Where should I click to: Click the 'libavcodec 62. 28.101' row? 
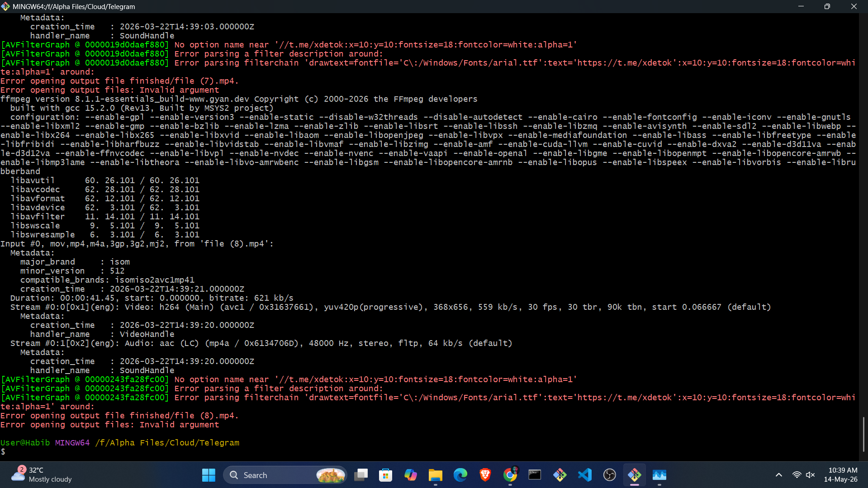point(105,190)
